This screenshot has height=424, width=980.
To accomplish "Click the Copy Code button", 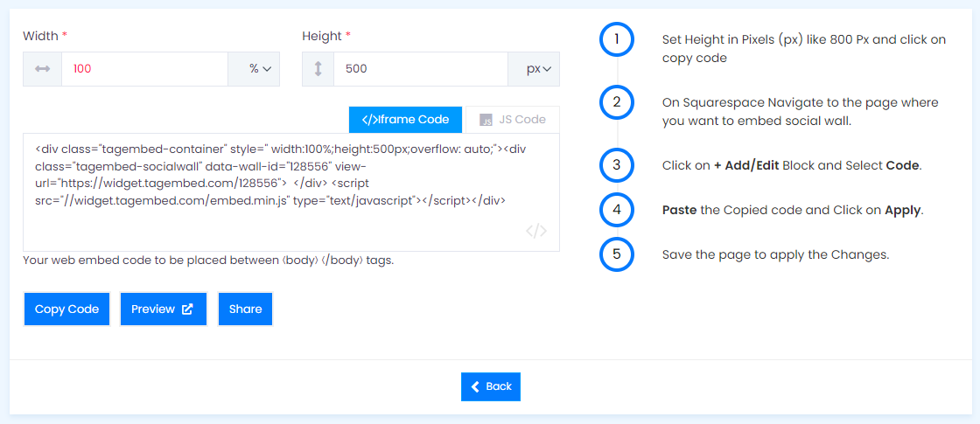I will click(66, 309).
